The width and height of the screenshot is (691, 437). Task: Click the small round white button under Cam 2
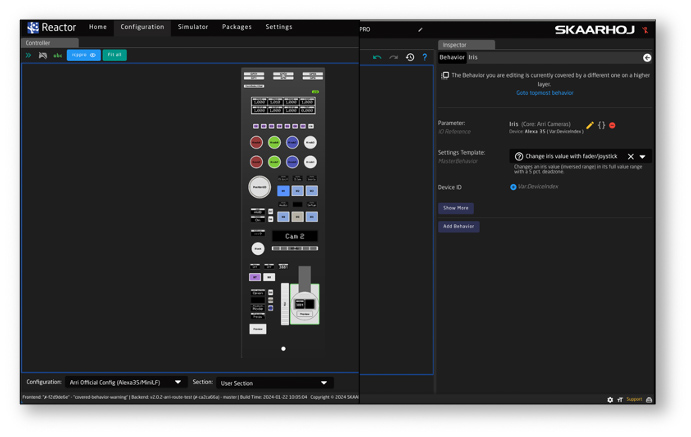(x=258, y=249)
